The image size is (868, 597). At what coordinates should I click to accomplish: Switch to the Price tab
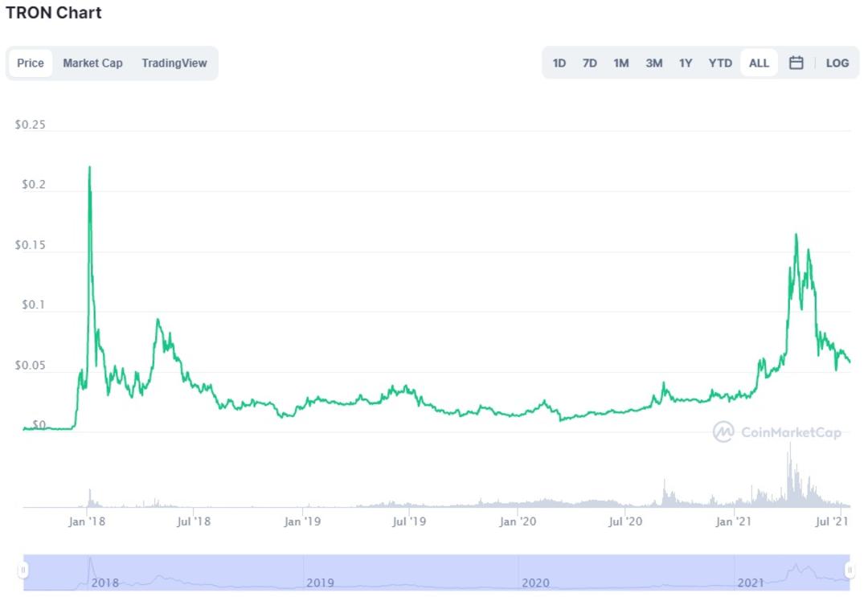(x=31, y=63)
